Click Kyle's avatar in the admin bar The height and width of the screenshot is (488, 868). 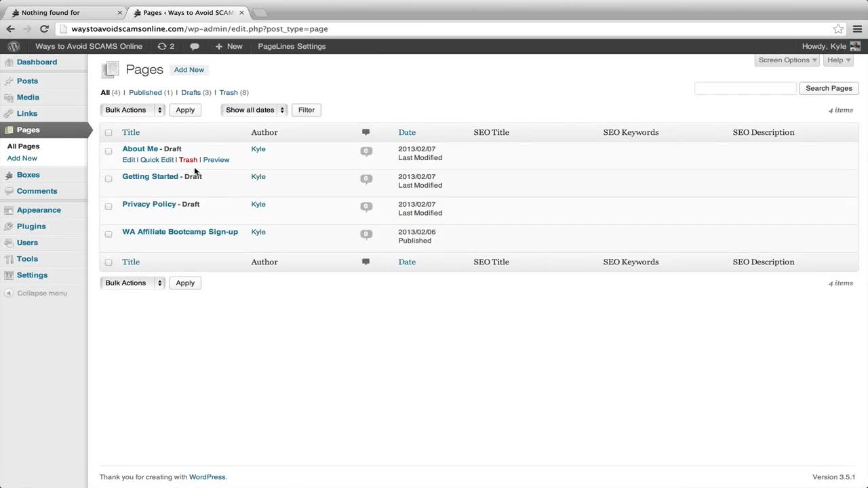pos(855,46)
